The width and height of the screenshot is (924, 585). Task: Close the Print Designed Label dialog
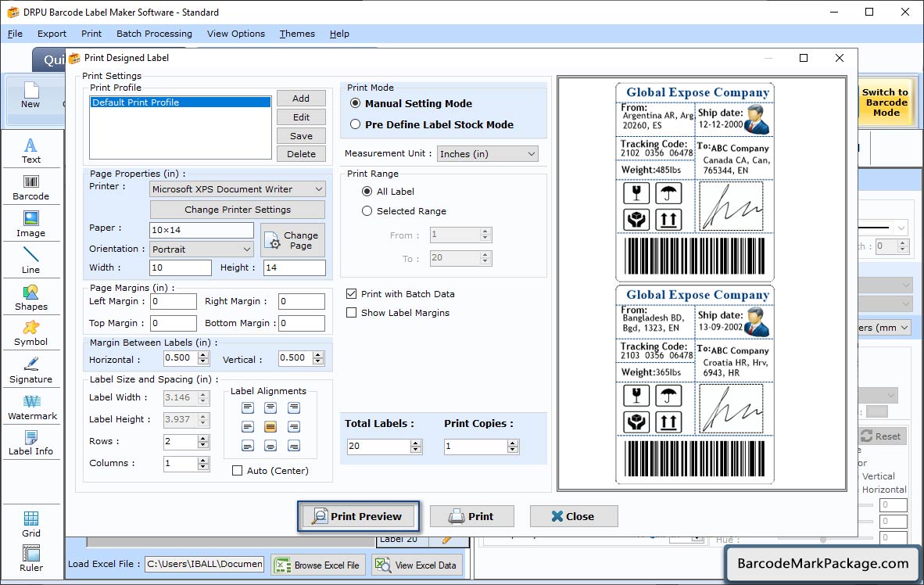click(x=573, y=517)
